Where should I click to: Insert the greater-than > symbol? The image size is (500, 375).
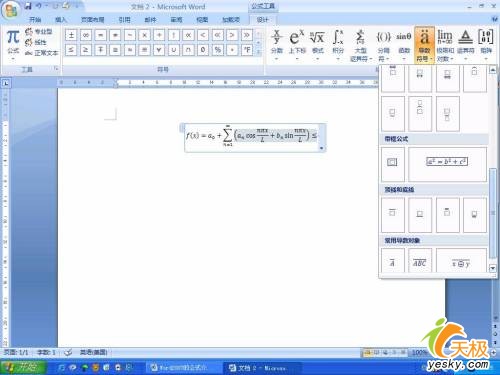(x=232, y=35)
